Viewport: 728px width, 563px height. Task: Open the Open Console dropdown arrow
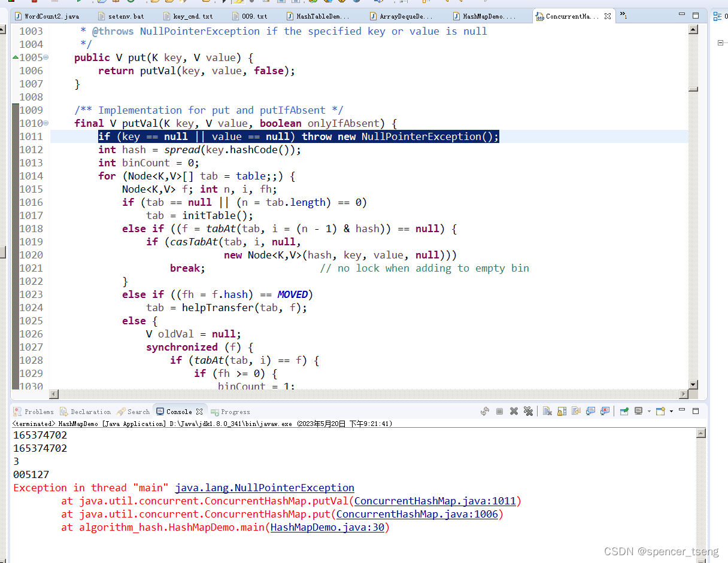(670, 411)
